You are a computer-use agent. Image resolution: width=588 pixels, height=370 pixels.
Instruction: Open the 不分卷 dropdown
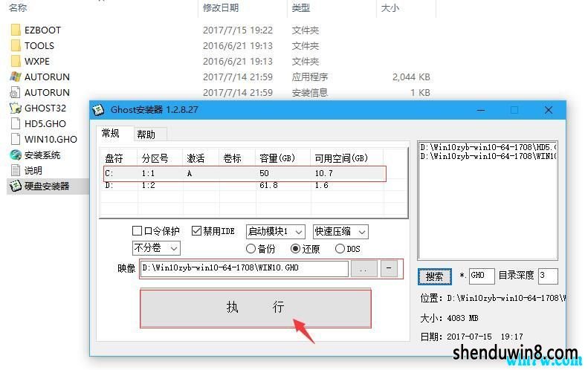(x=156, y=248)
